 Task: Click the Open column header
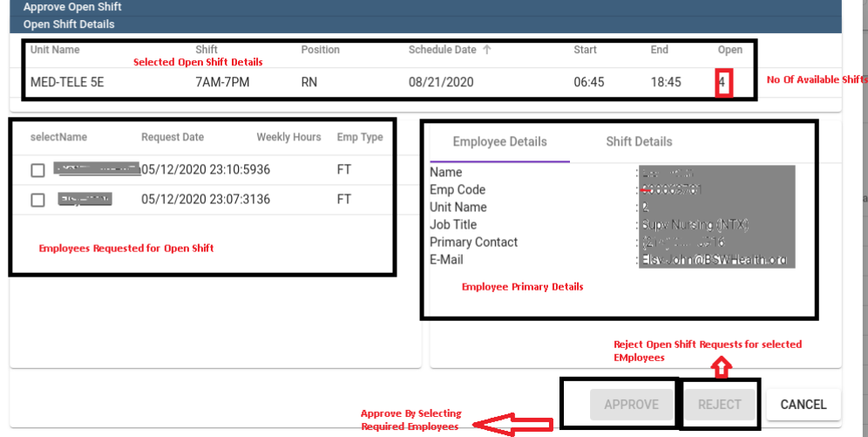click(729, 50)
